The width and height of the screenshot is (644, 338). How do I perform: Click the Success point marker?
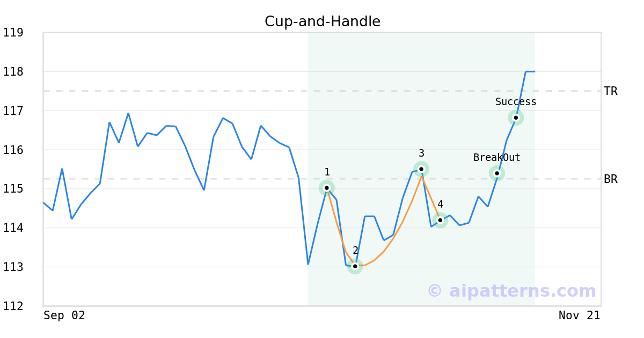click(516, 117)
